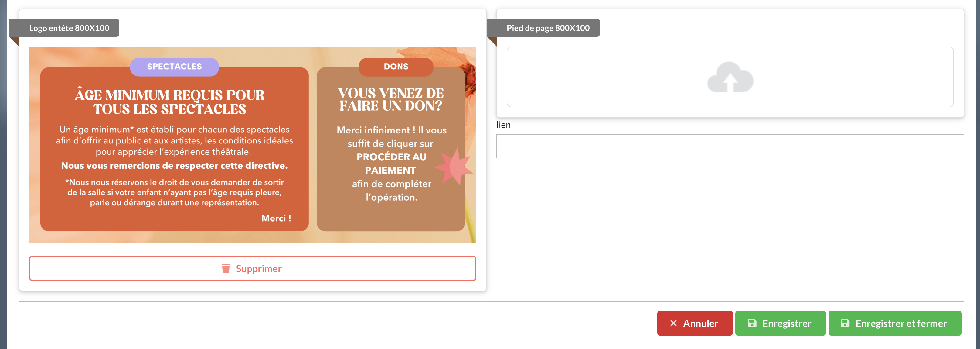980x349 pixels.
Task: Delete the header logo with Supprimer
Action: (253, 269)
